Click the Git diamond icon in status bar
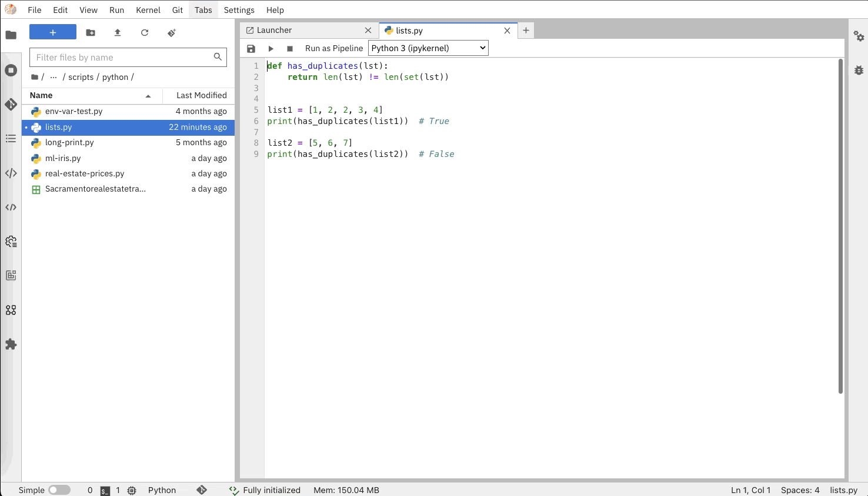 pyautogui.click(x=202, y=490)
